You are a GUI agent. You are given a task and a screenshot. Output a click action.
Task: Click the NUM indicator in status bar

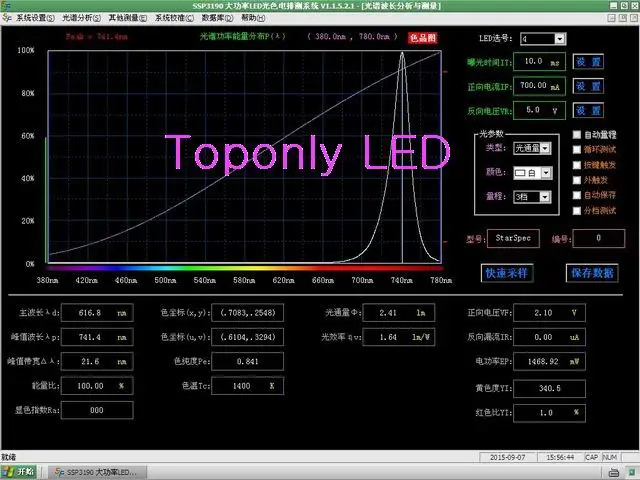(x=610, y=458)
